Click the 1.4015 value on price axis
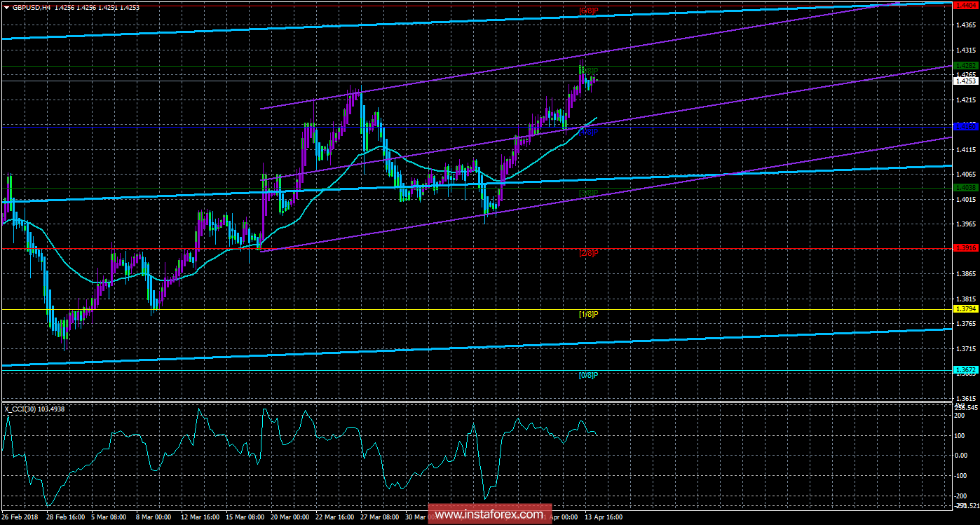Screen dimensions: 980x525 (965, 200)
